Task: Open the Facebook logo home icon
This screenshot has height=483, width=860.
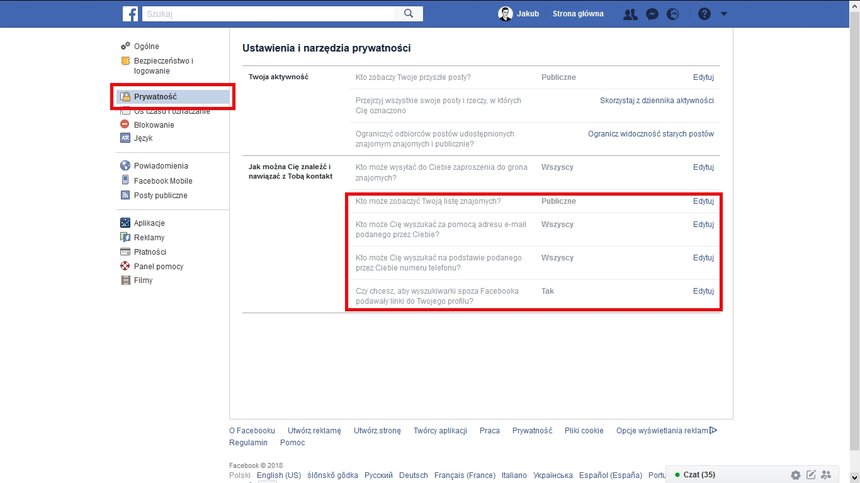Action: (x=130, y=14)
